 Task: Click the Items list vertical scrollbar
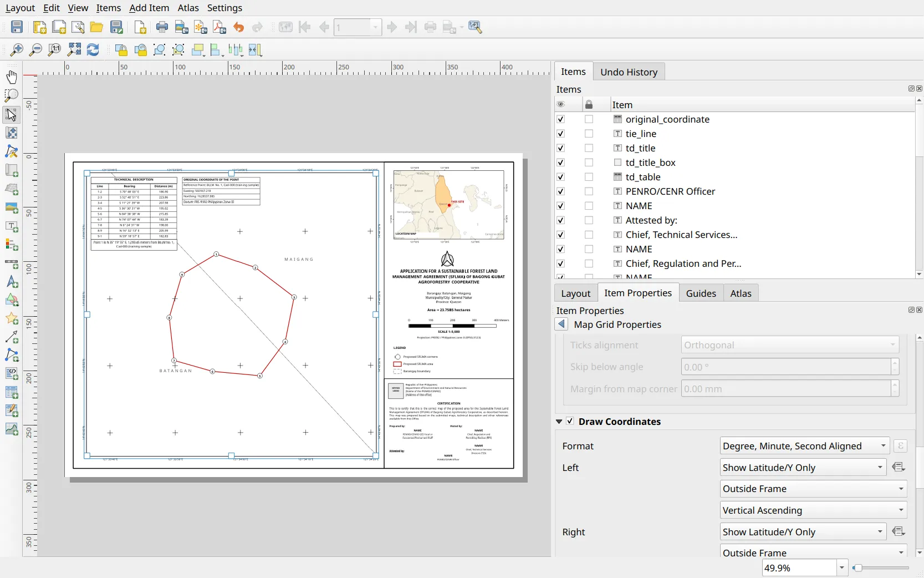[x=919, y=187]
